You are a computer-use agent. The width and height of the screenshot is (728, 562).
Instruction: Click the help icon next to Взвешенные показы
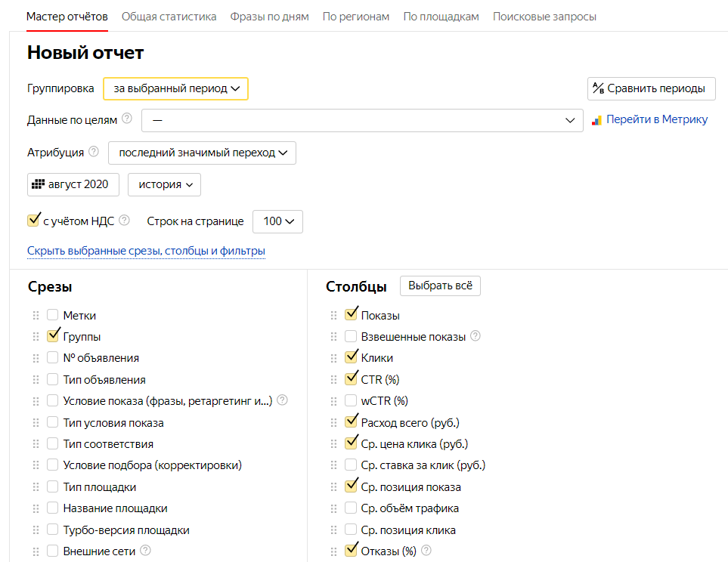tap(475, 335)
